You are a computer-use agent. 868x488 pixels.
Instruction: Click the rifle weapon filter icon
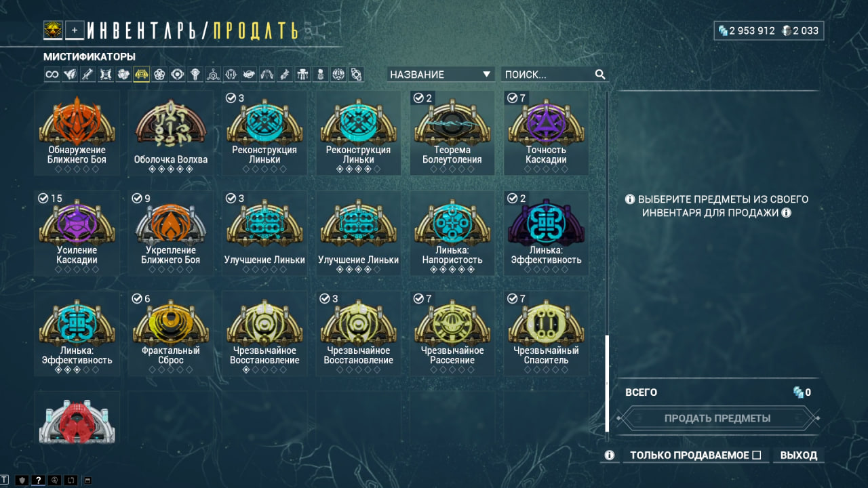(87, 75)
